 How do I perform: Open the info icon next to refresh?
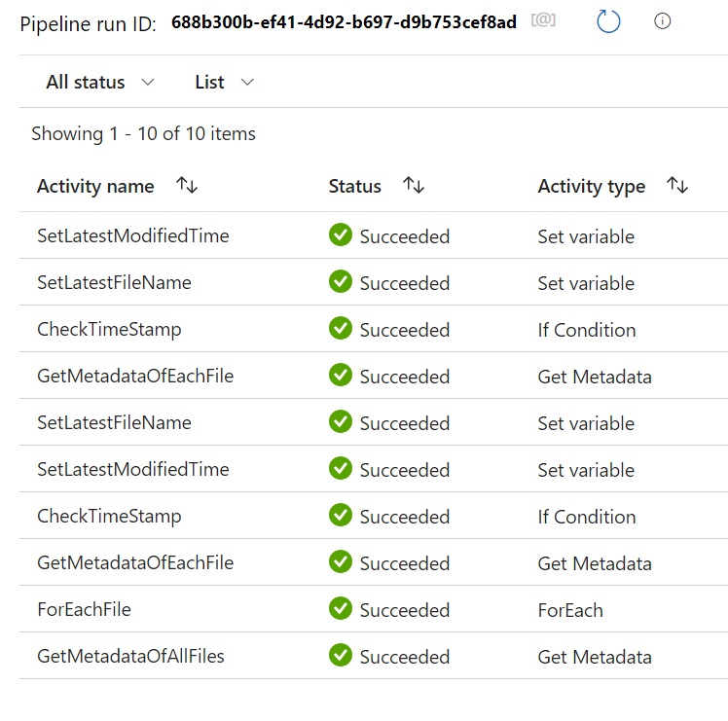point(663,21)
